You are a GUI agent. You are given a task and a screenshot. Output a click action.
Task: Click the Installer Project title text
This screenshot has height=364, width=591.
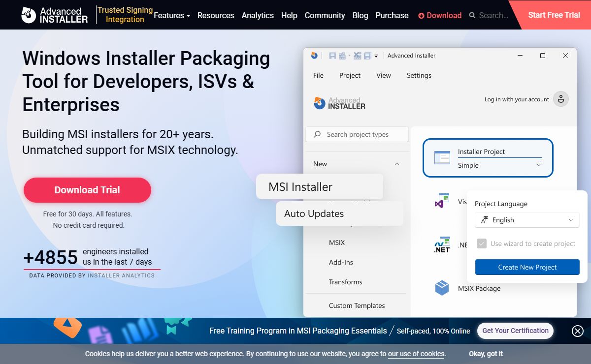click(x=481, y=152)
